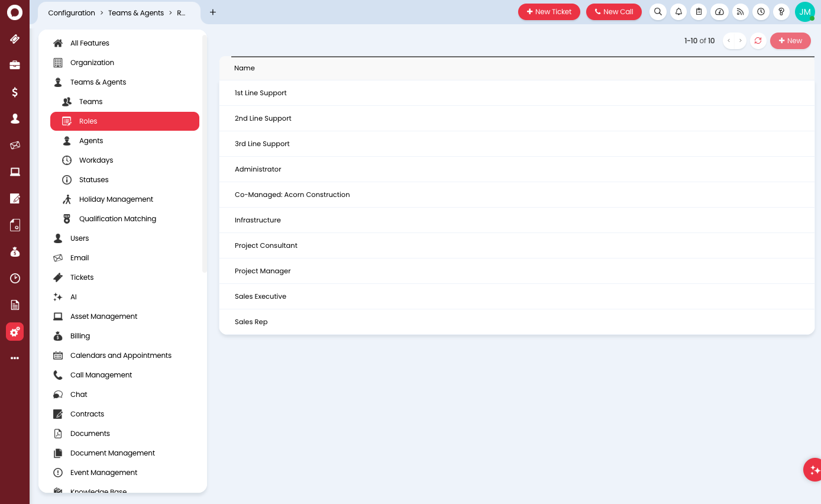This screenshot has width=821, height=504.
Task: Open Holiday Management in sidebar
Action: [125, 199]
